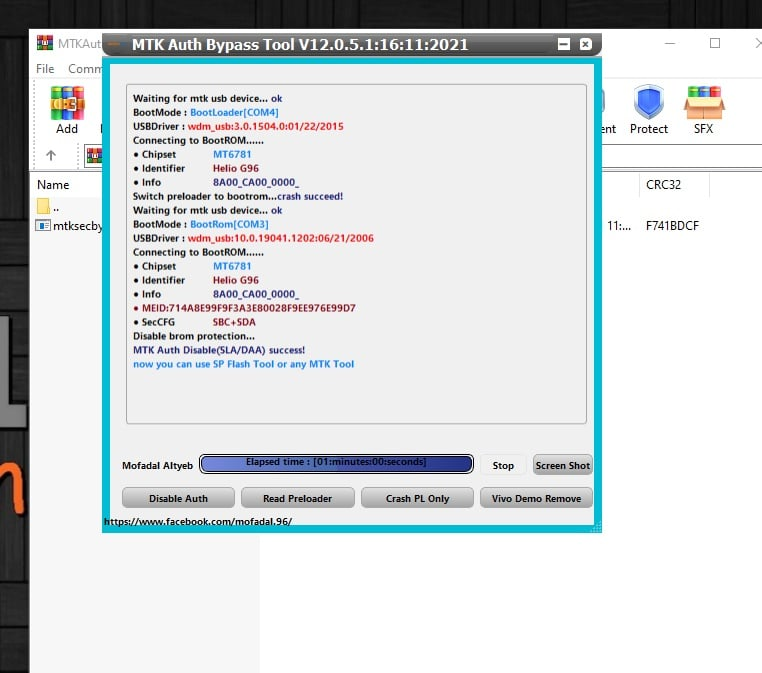Click WinRAR app icon in title bar
762x673 pixels.
(45, 43)
